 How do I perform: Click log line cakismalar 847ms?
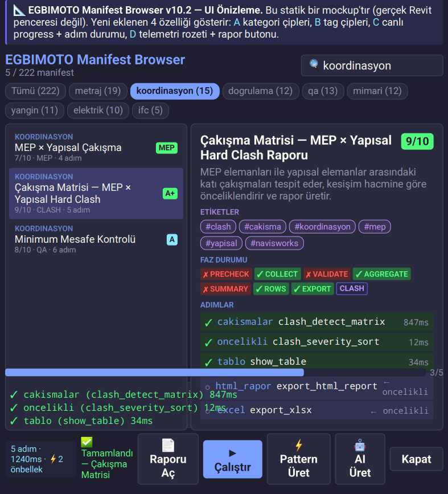click(x=124, y=395)
